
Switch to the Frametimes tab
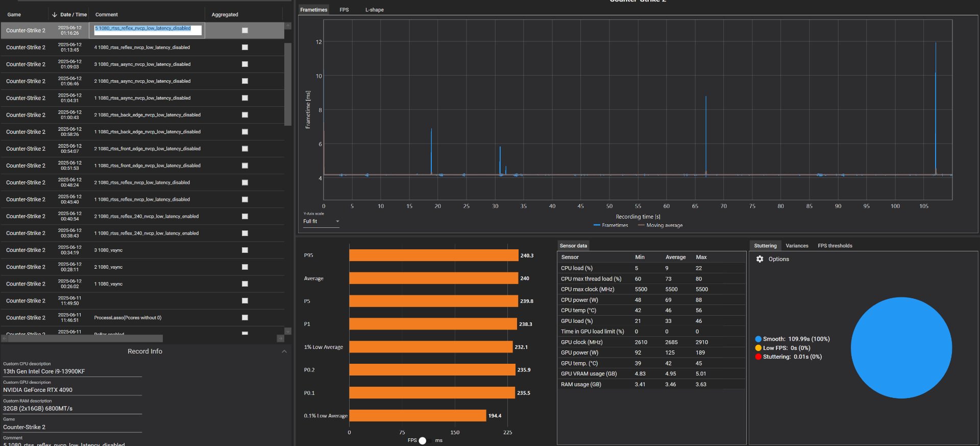pos(313,10)
